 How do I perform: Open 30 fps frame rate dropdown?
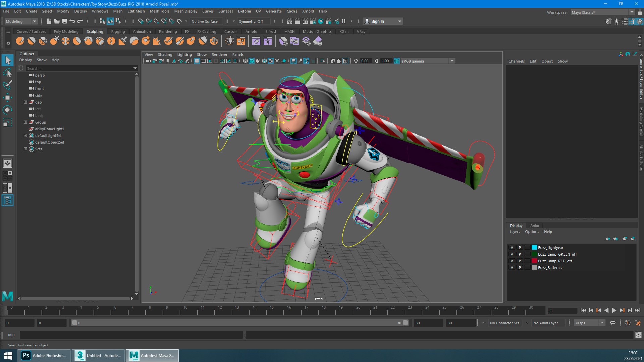tap(589, 323)
